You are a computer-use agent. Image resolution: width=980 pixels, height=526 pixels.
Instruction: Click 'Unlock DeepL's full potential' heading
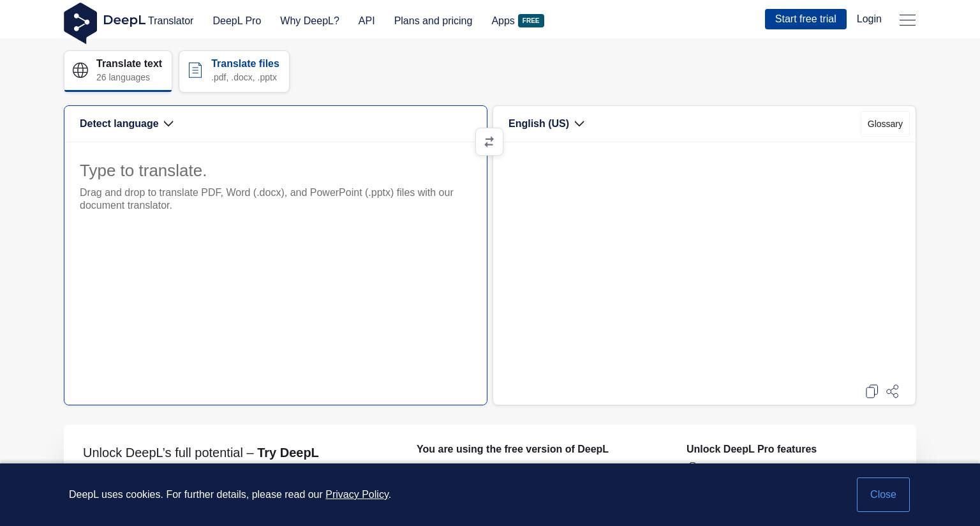tap(200, 453)
